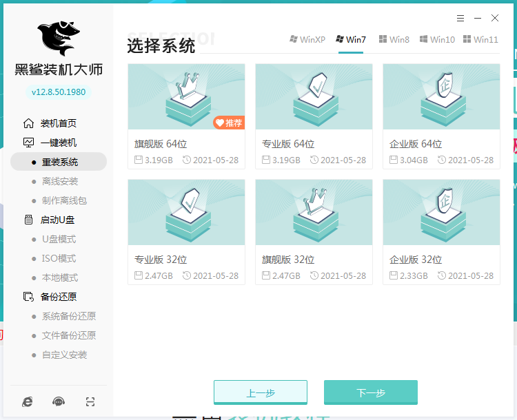This screenshot has width=517, height=420.
Task: Click the 上一步 previous button
Action: pos(261,392)
